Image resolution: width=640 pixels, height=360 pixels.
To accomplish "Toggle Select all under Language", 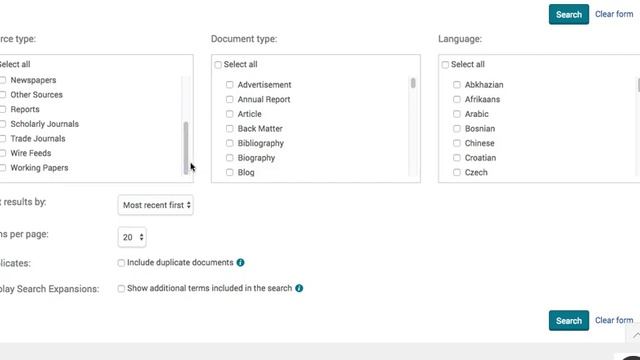I will [445, 64].
